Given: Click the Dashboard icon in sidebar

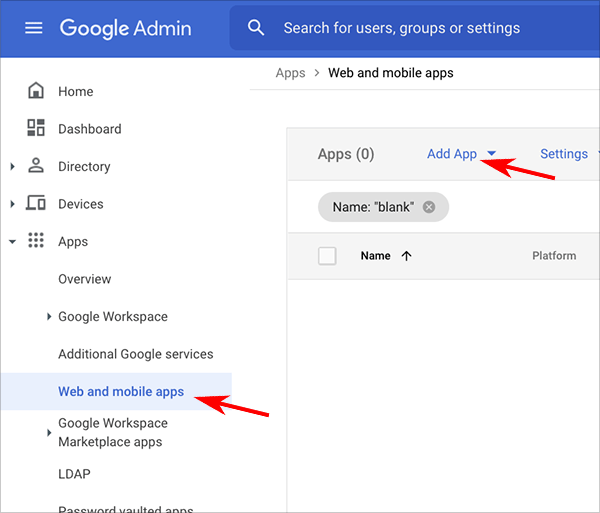Looking at the screenshot, I should click(x=36, y=128).
